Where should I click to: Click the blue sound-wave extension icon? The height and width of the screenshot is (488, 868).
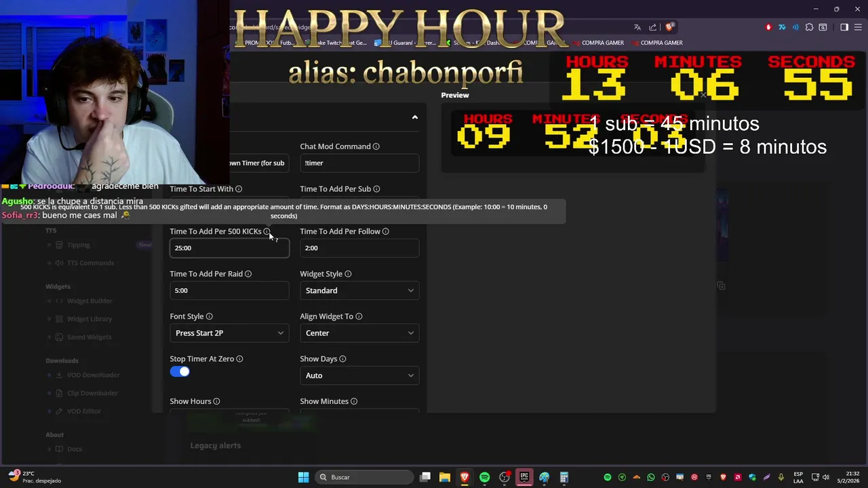(795, 27)
